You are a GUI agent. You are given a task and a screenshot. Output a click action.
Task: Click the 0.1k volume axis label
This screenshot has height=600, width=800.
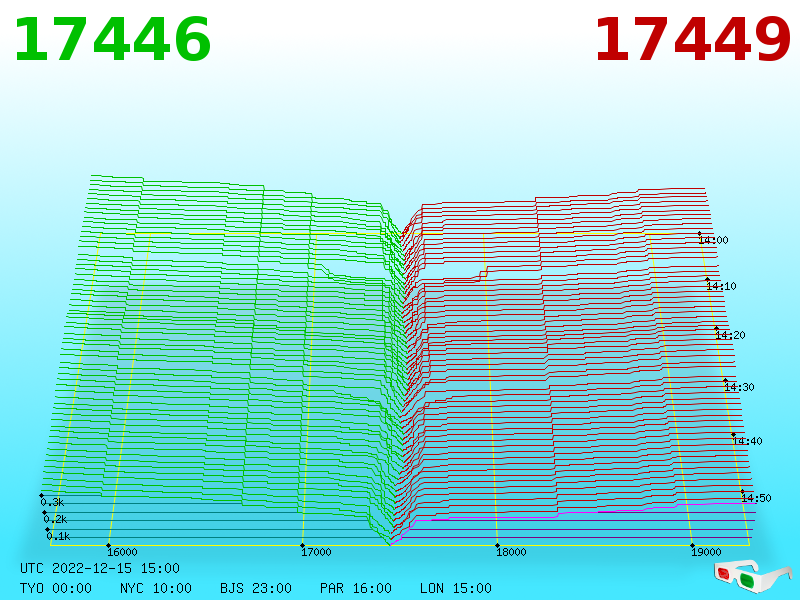58,536
